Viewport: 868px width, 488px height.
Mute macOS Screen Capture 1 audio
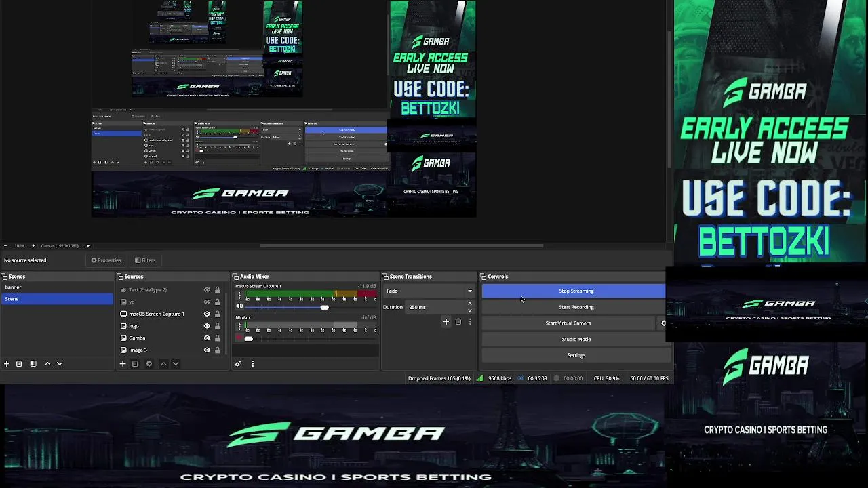[239, 307]
